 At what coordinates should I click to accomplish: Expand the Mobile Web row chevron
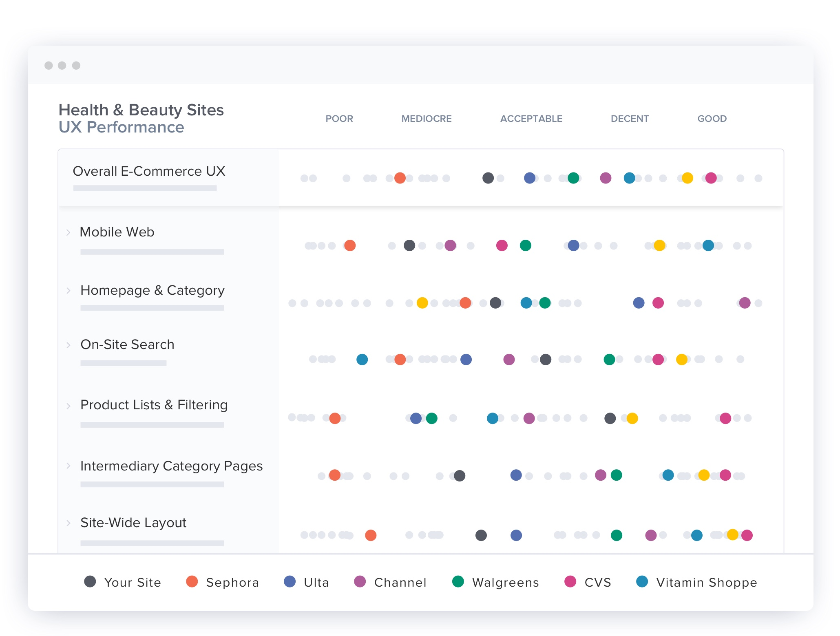click(69, 232)
